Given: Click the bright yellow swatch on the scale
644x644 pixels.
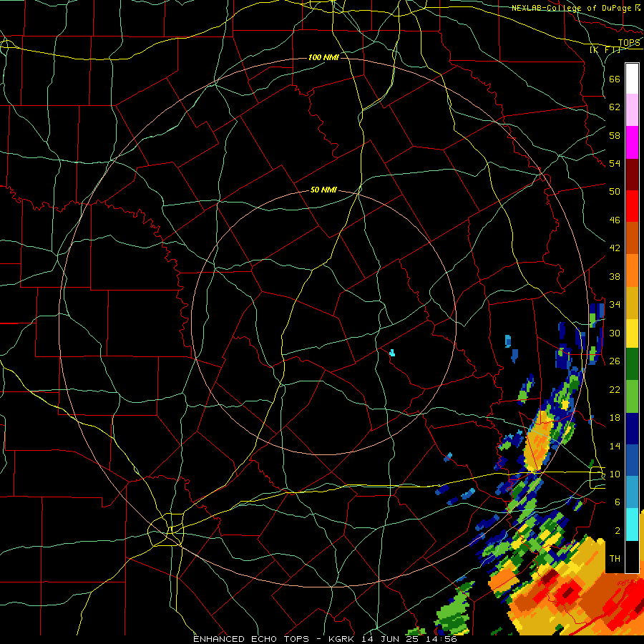Looking at the screenshot, I should [632, 333].
